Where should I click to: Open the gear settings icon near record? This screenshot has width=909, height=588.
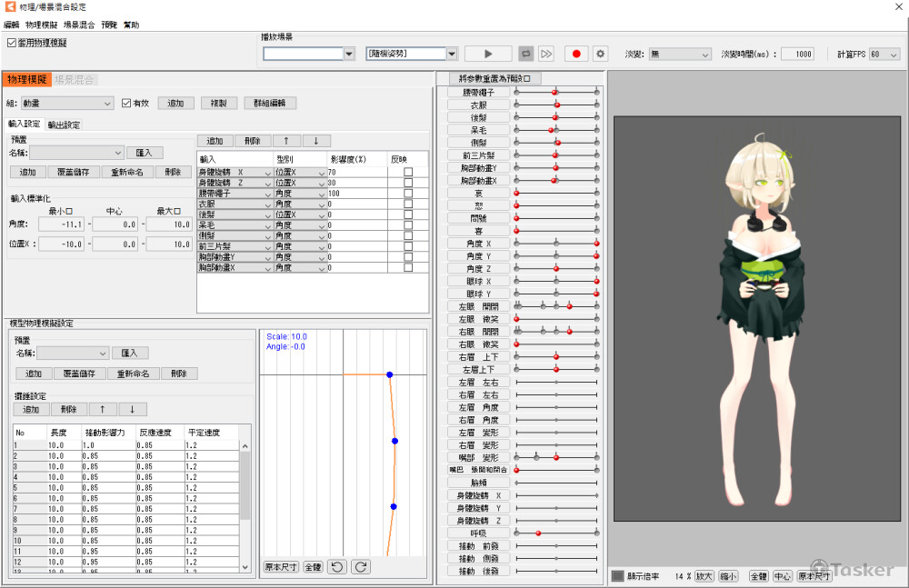(600, 55)
